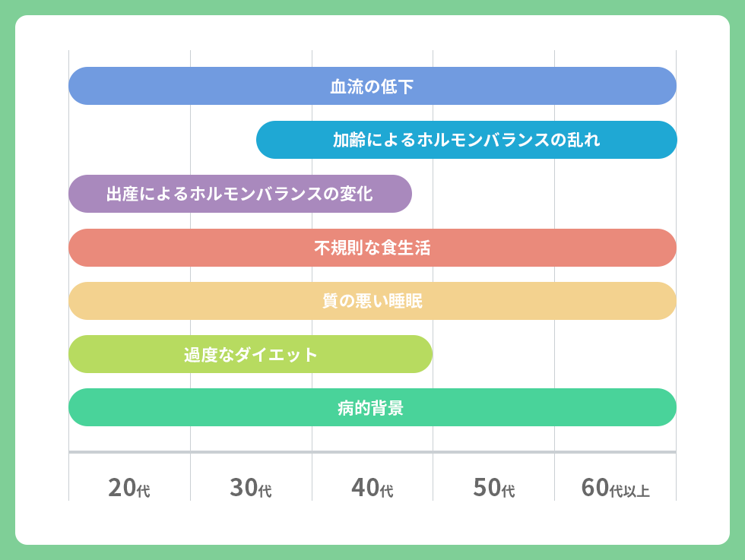Click the 過度なダイエット text label
The height and width of the screenshot is (560, 745).
click(x=250, y=354)
